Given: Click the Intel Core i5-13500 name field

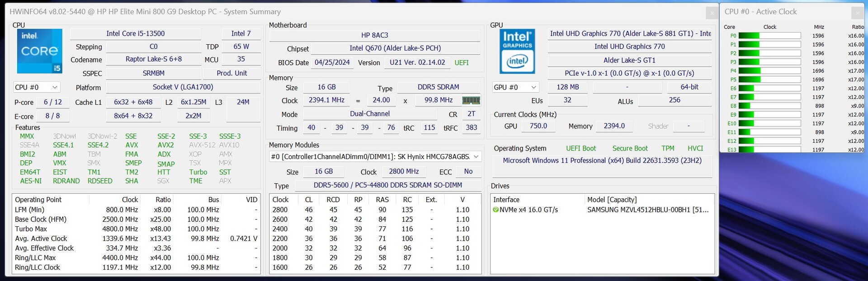Looking at the screenshot, I should [x=135, y=33].
